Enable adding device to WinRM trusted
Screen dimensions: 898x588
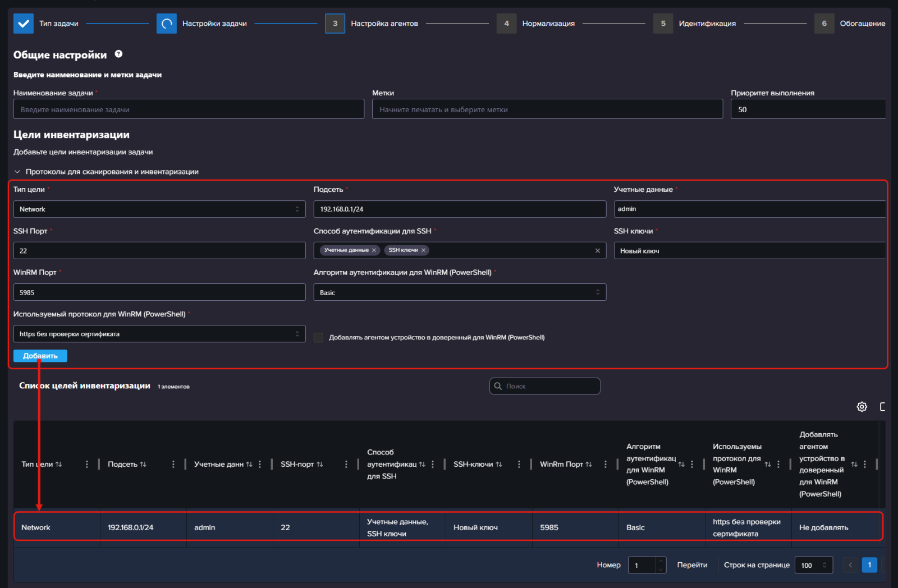pyautogui.click(x=318, y=337)
